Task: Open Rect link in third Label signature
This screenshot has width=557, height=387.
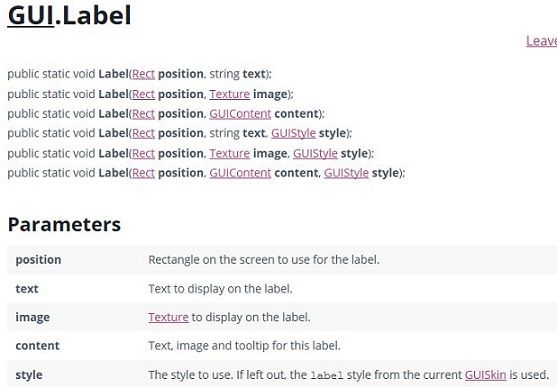Action: [x=144, y=114]
